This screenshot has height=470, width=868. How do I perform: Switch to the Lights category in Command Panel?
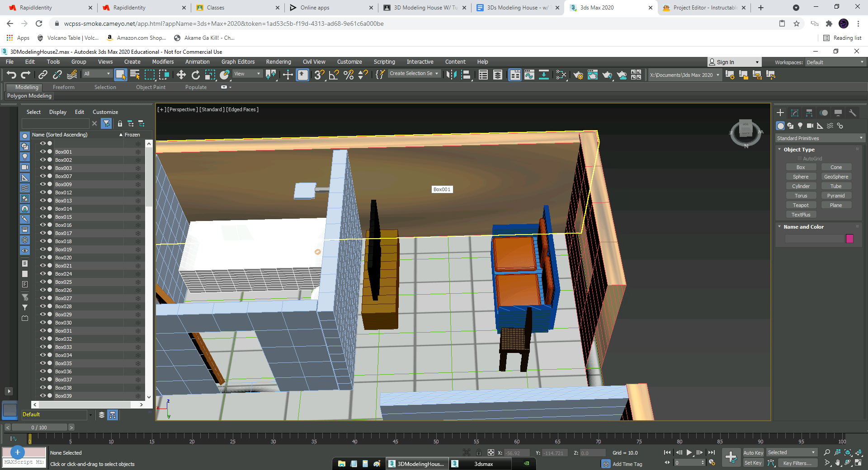click(x=800, y=126)
